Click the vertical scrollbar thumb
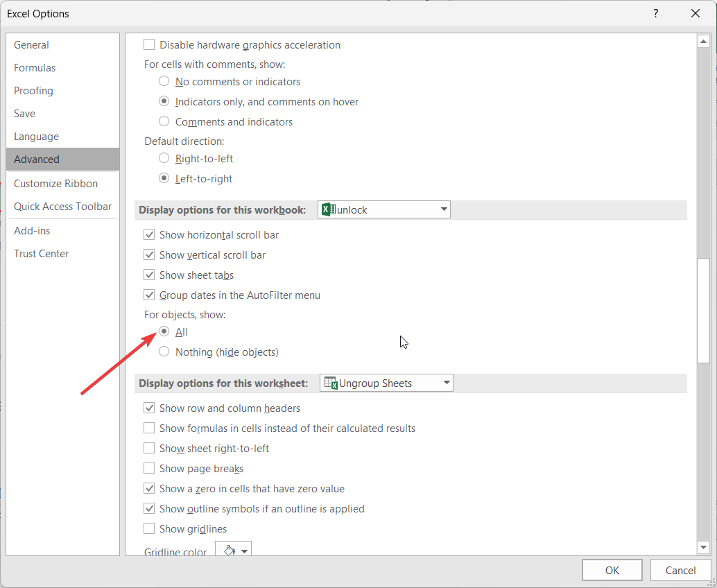The image size is (717, 588). [703, 311]
